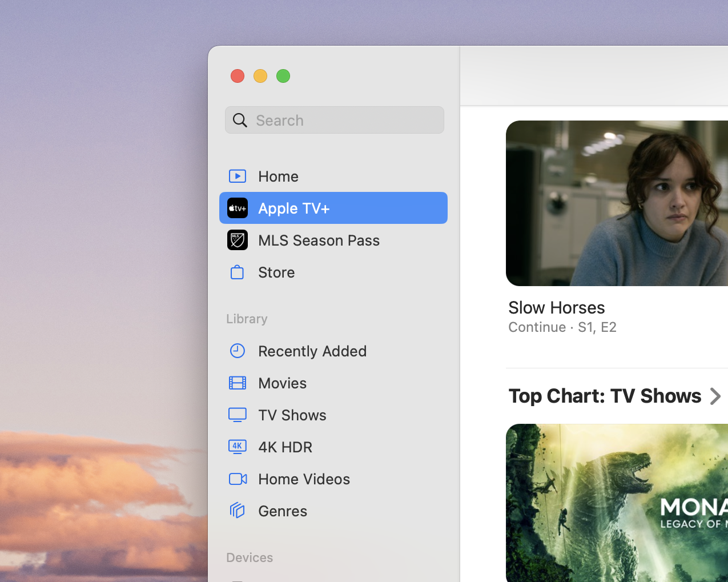This screenshot has width=728, height=582.
Task: Click the Recently Added clock icon
Action: [238, 351]
